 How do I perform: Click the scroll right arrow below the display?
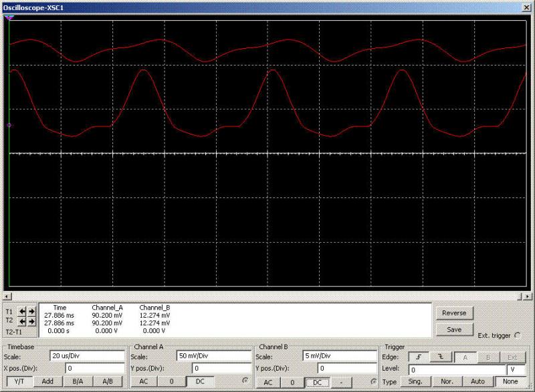[528, 296]
